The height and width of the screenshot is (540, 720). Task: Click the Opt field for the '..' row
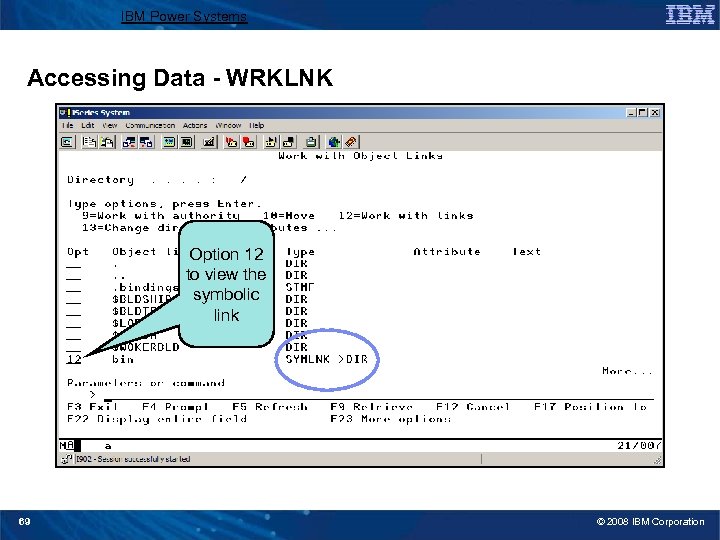[x=73, y=276]
